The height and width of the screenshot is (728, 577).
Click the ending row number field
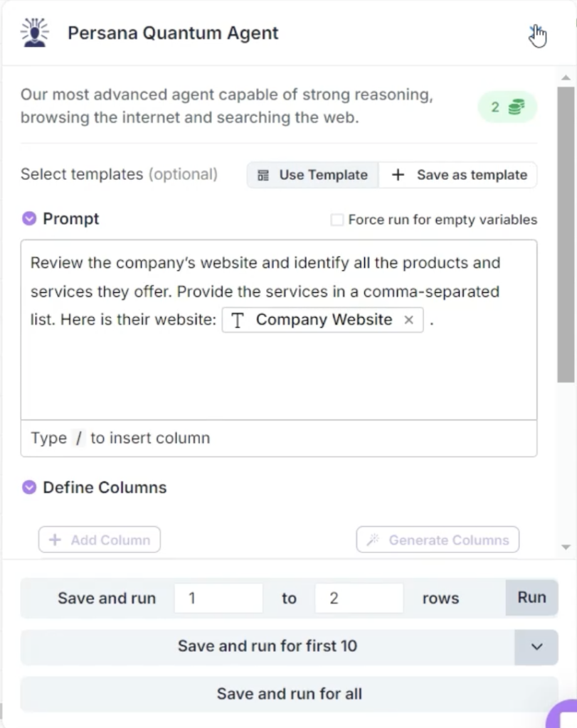[x=359, y=598]
